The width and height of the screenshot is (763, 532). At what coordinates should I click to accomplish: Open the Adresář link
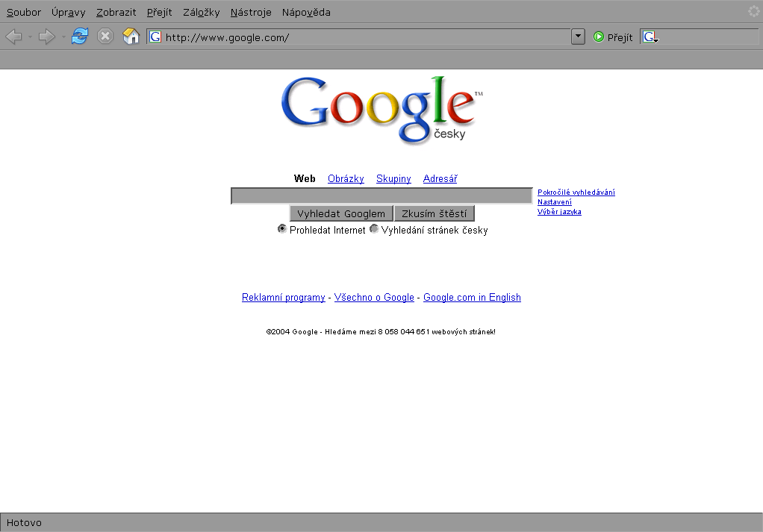[x=440, y=178]
